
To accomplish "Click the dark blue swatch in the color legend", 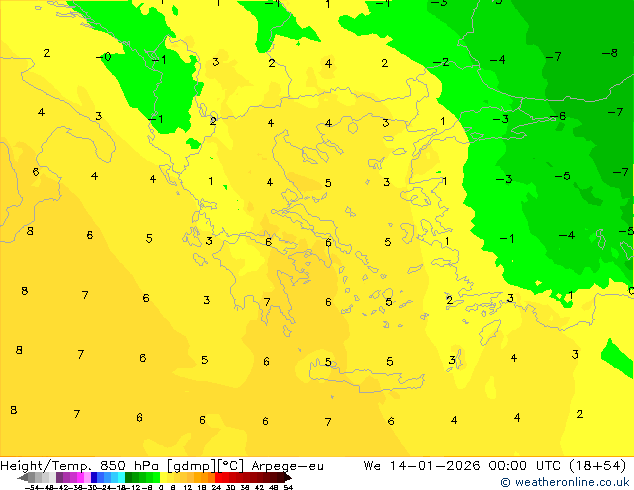I will (94, 477).
